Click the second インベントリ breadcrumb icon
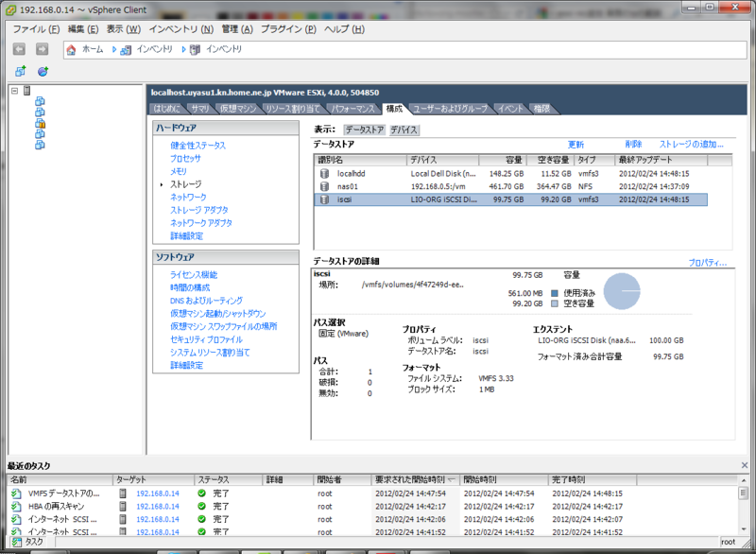Image resolution: width=756 pixels, height=554 pixels. click(195, 50)
